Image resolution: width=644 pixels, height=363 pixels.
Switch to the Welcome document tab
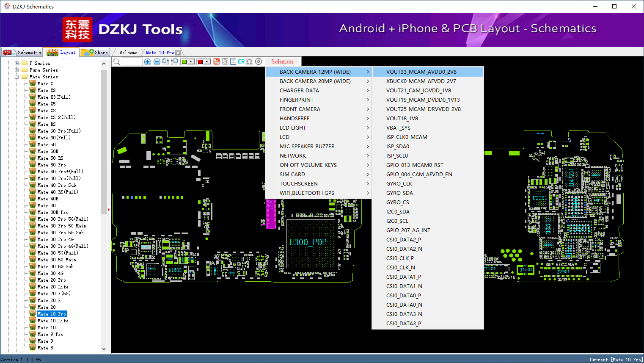pos(128,53)
